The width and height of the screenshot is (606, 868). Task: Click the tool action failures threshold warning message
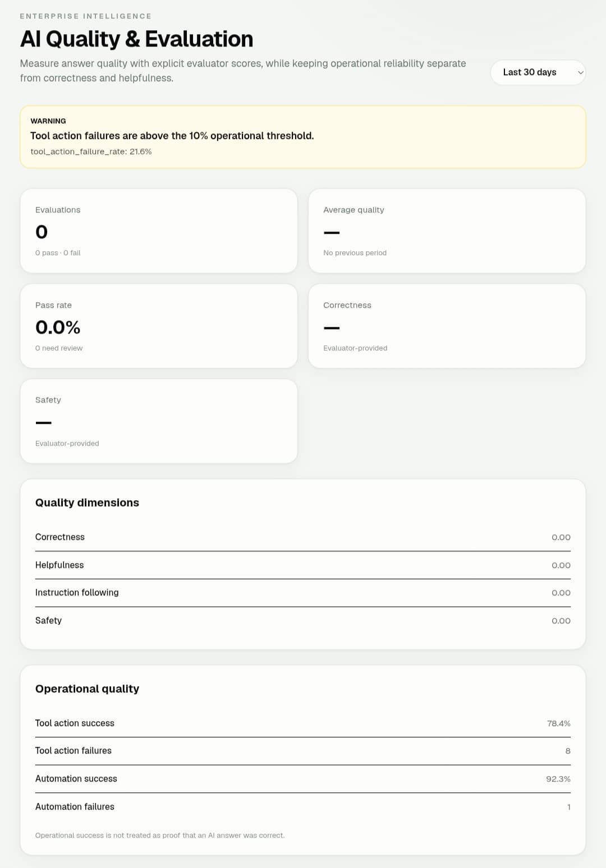172,136
